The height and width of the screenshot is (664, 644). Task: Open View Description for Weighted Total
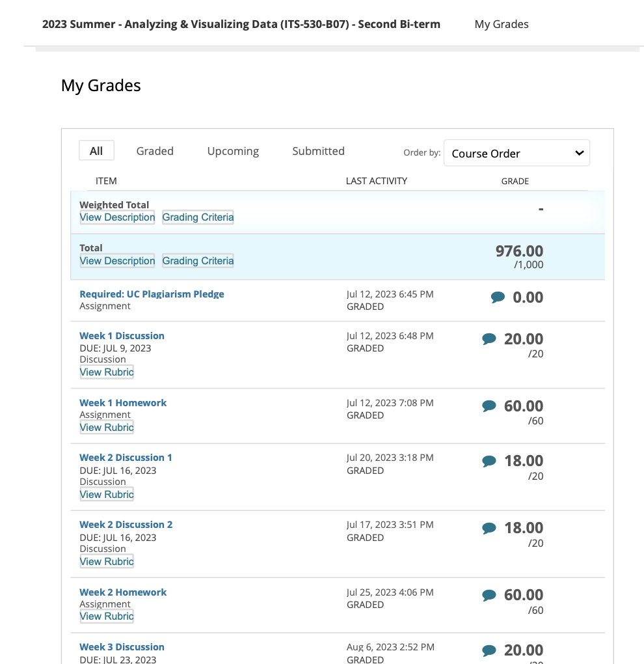pos(117,217)
